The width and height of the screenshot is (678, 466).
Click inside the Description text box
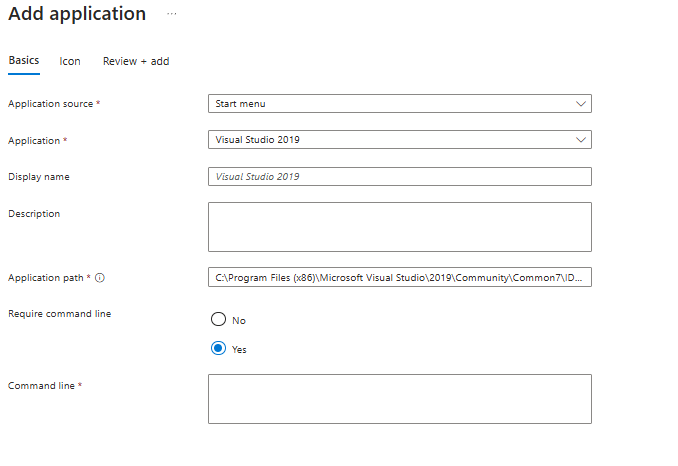pyautogui.click(x=400, y=227)
